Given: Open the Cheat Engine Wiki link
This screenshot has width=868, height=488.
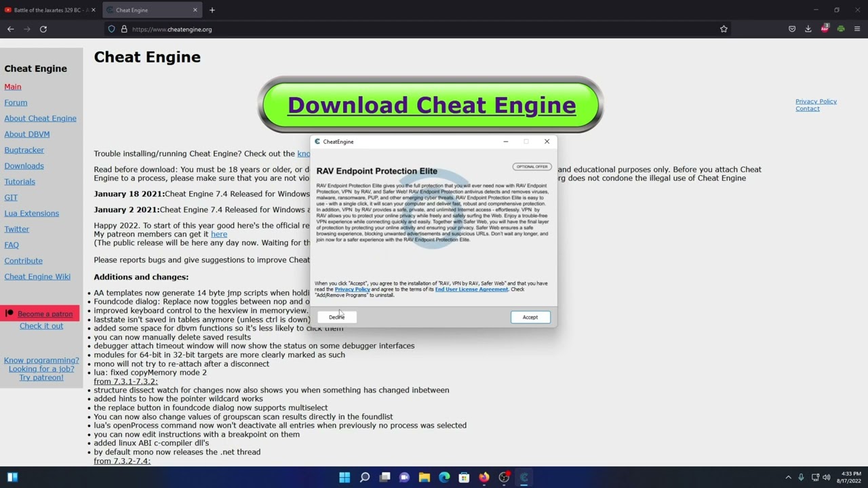Looking at the screenshot, I should tap(37, 277).
